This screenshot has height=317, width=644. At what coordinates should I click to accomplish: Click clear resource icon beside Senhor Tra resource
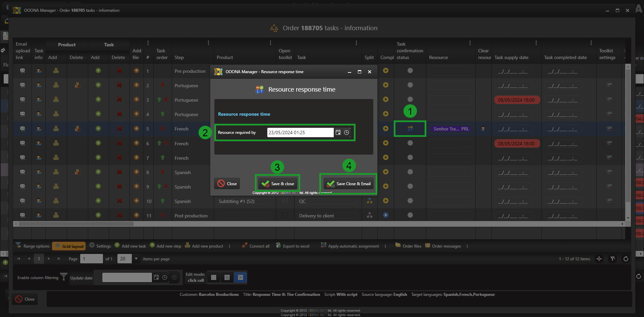(x=483, y=128)
